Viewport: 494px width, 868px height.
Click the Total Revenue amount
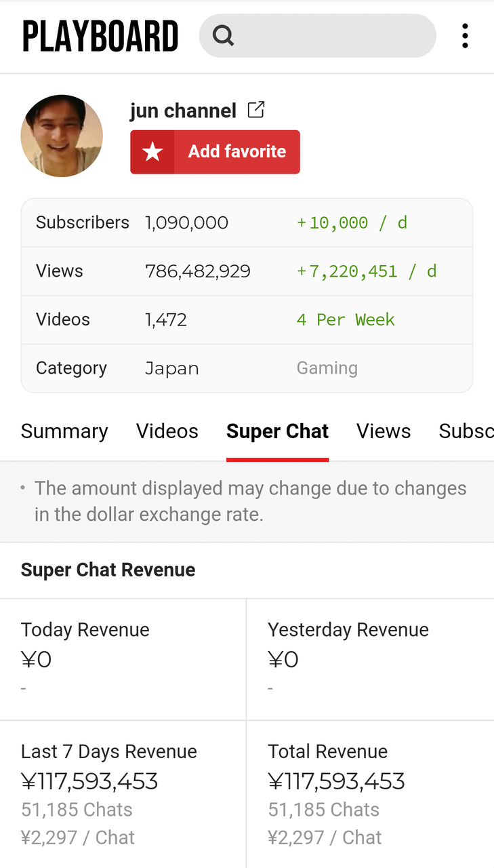pyautogui.click(x=336, y=781)
